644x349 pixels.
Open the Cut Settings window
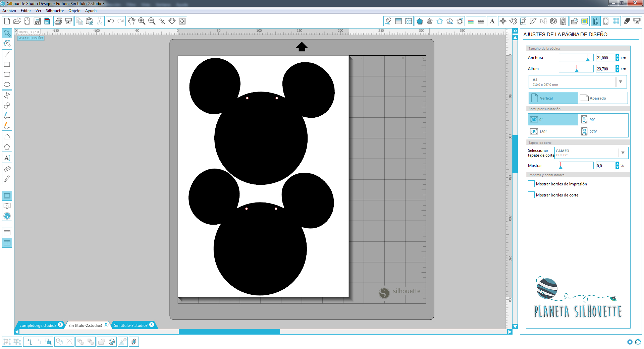click(627, 21)
